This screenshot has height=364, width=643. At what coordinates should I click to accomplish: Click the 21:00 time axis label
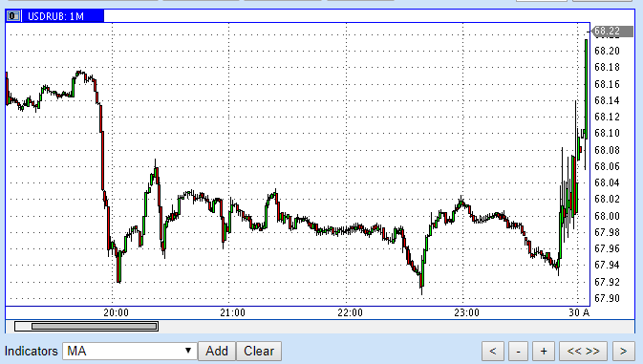coord(232,312)
